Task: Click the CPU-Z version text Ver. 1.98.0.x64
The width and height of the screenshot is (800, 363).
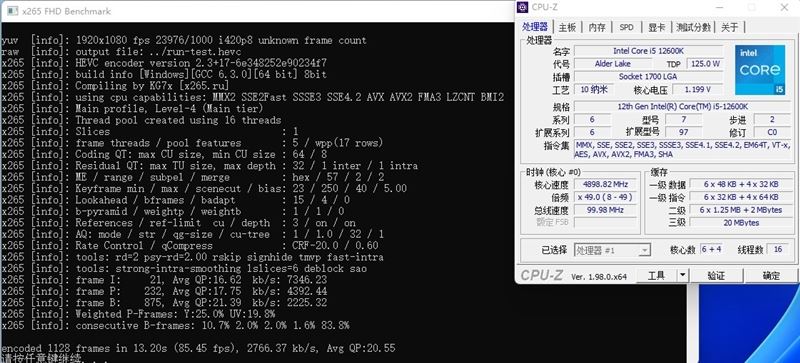Action: coord(599,277)
